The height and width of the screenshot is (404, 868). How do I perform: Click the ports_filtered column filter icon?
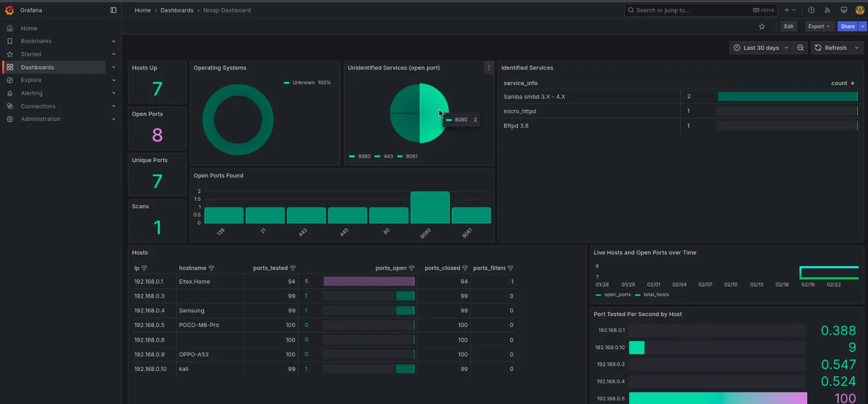510,268
